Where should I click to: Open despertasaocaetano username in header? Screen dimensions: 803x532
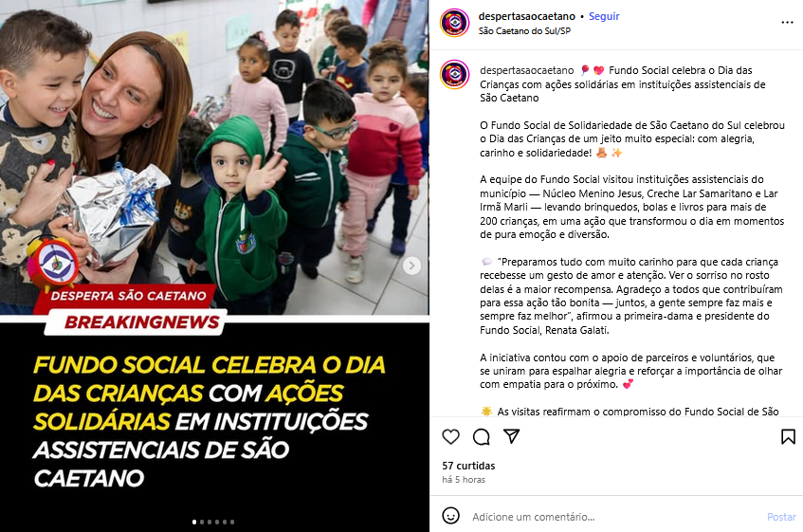point(526,16)
